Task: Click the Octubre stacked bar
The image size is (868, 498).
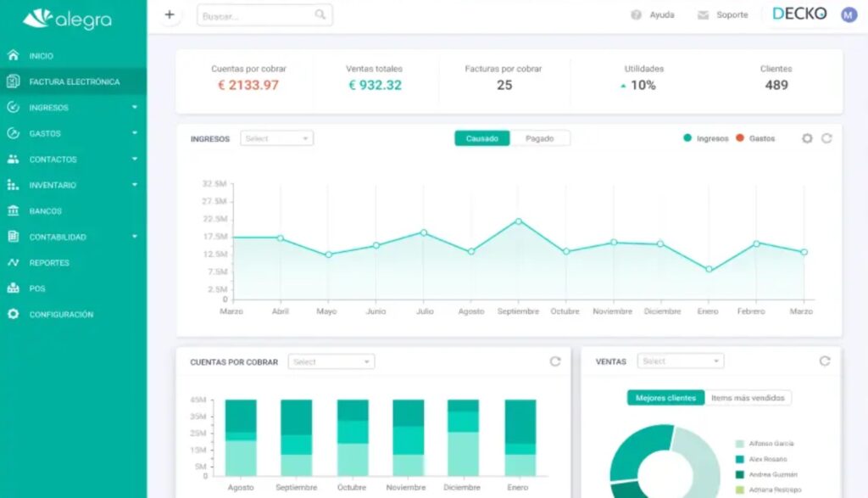Action: (353, 438)
